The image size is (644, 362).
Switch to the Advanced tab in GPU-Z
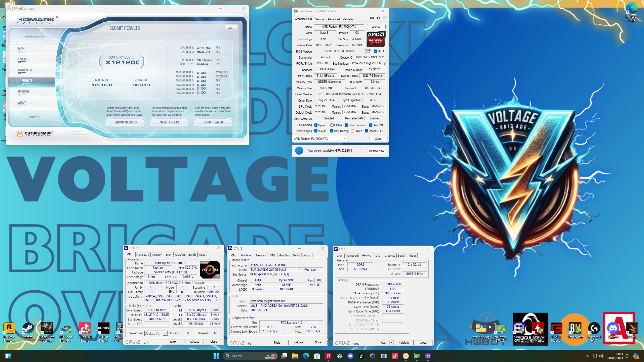tap(334, 19)
